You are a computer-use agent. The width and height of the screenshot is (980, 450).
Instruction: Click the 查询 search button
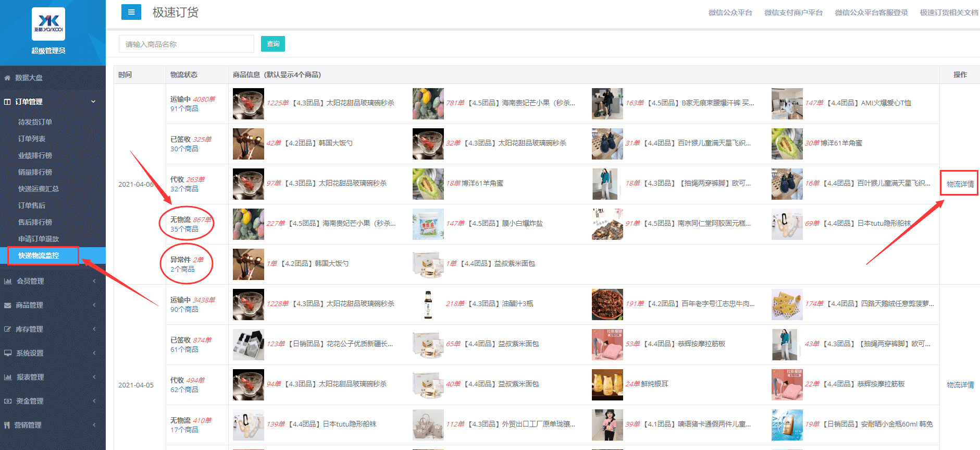(273, 44)
